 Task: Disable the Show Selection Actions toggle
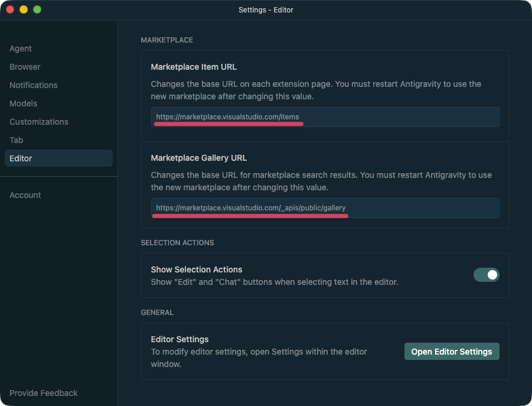click(x=486, y=275)
